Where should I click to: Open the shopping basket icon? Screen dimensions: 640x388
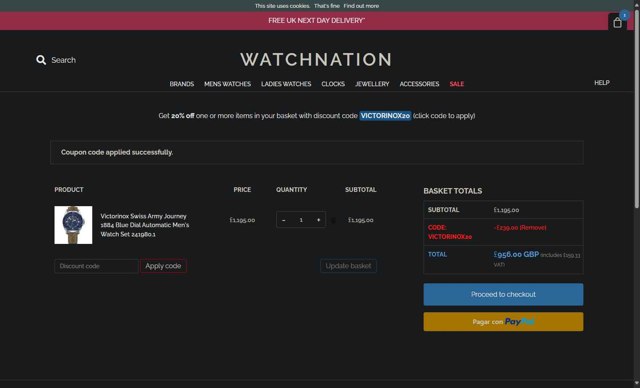617,22
